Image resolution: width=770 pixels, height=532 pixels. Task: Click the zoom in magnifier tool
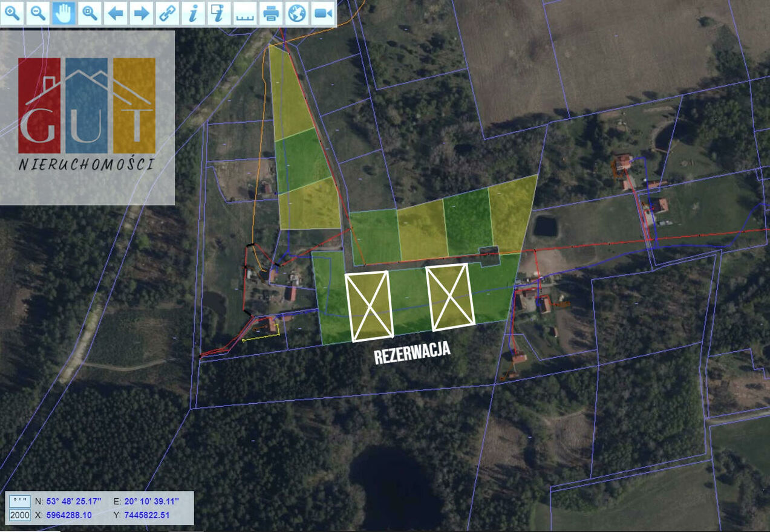coord(12,13)
